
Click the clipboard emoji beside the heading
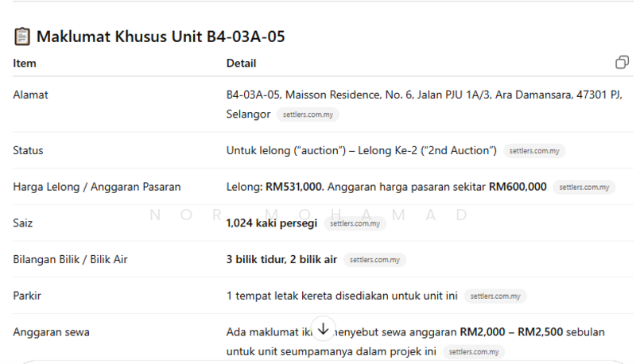pos(22,37)
